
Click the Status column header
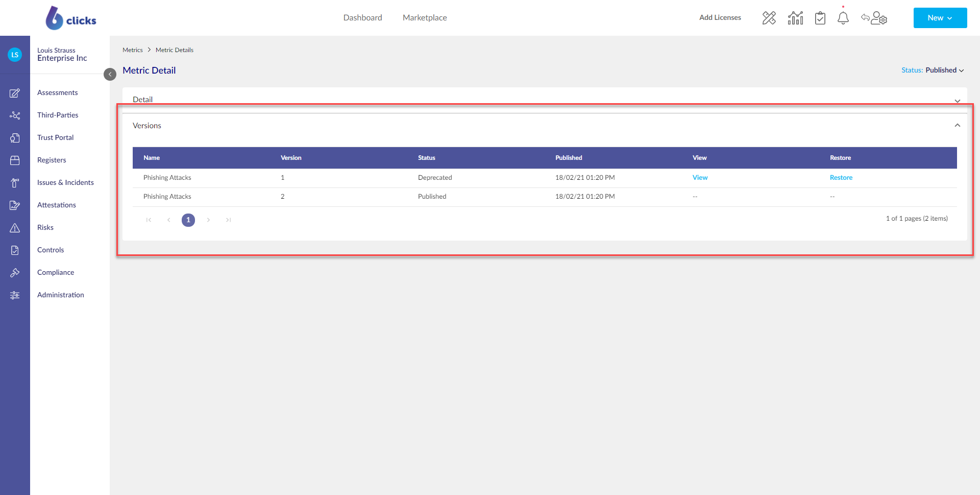tap(427, 158)
